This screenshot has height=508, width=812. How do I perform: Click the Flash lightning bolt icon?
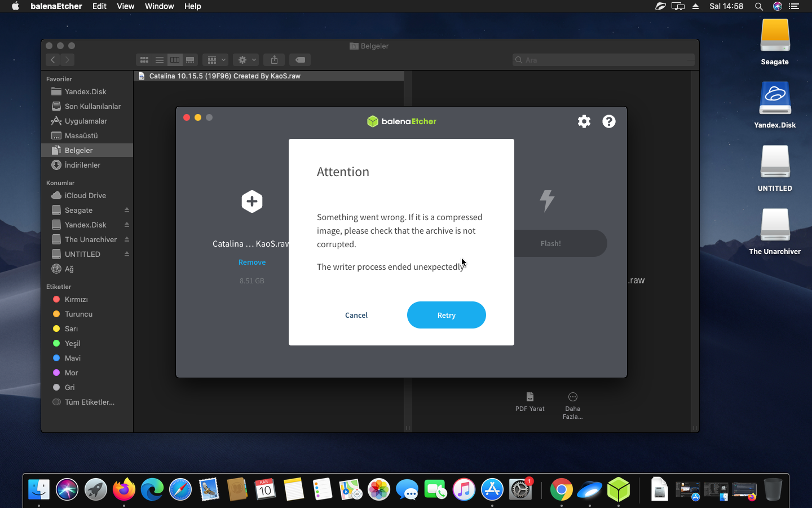[547, 200]
